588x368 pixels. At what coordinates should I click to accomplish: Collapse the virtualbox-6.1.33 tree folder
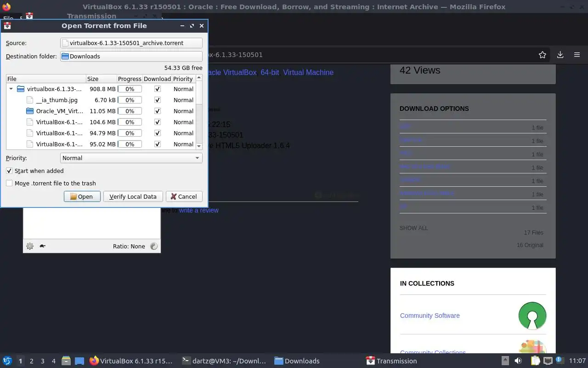point(11,89)
